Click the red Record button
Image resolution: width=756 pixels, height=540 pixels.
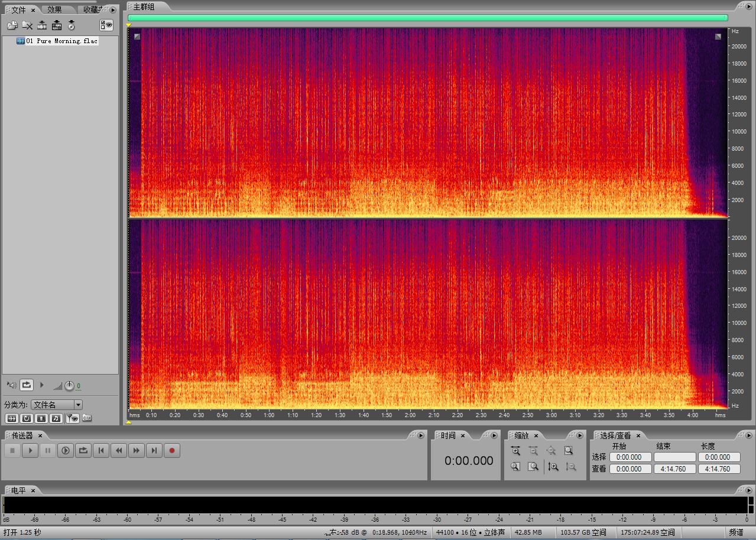click(172, 451)
